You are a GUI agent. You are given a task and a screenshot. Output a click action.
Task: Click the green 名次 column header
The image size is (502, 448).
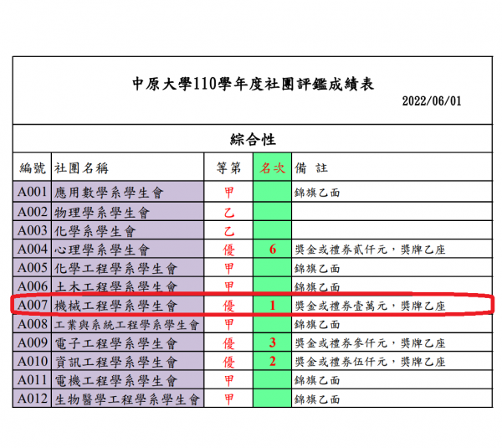[x=273, y=167]
